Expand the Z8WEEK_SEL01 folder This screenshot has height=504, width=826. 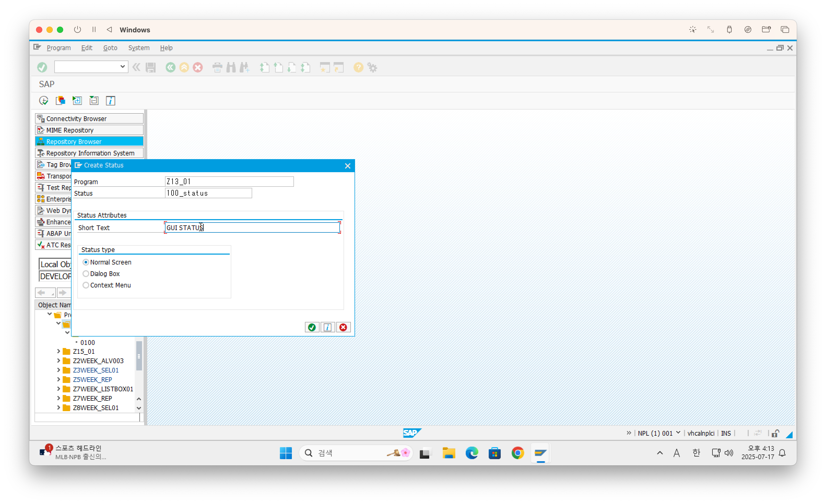[x=58, y=407]
